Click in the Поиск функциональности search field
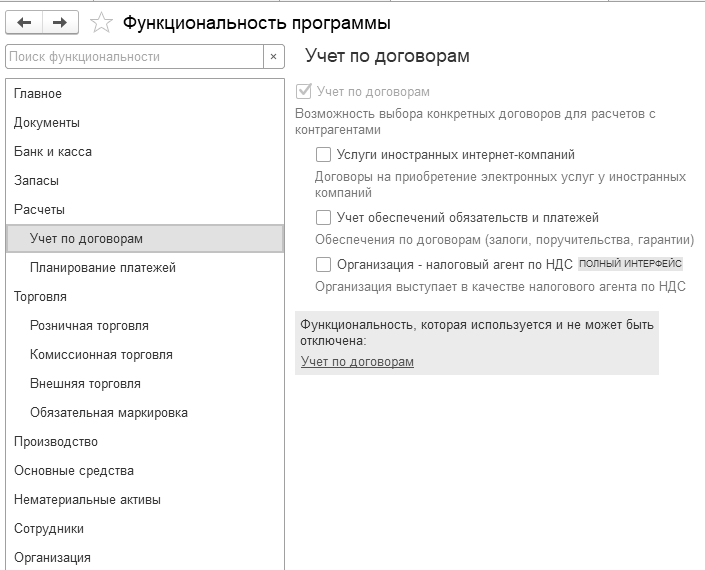The width and height of the screenshot is (705, 570). (x=134, y=57)
